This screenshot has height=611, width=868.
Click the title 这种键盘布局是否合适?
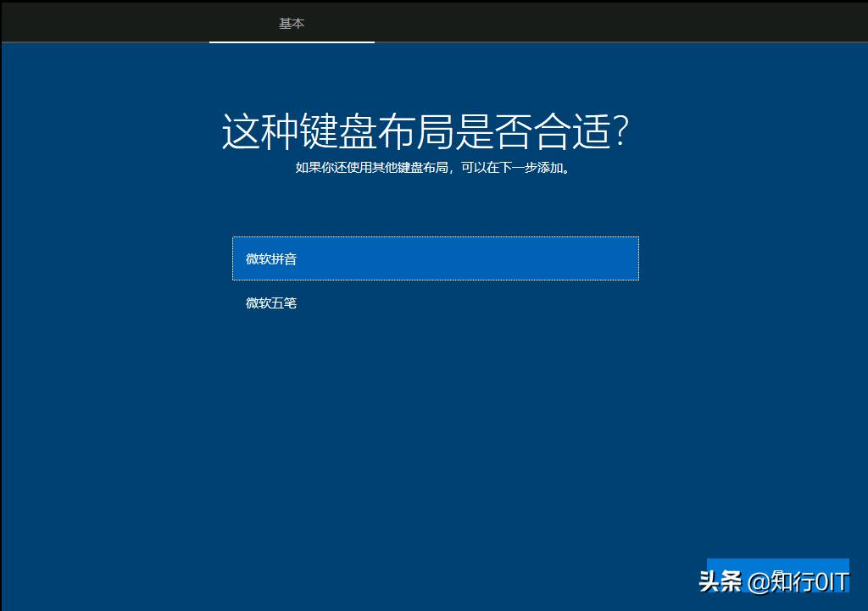[x=434, y=129]
